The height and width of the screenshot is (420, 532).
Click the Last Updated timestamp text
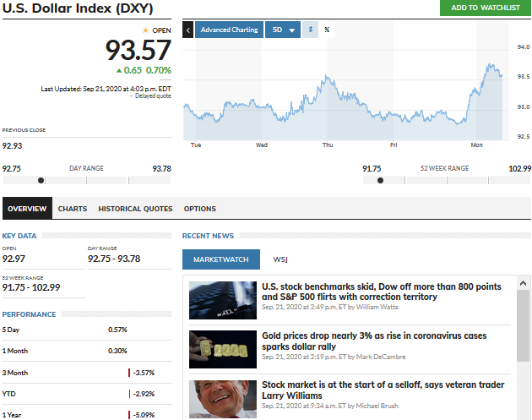tap(106, 89)
